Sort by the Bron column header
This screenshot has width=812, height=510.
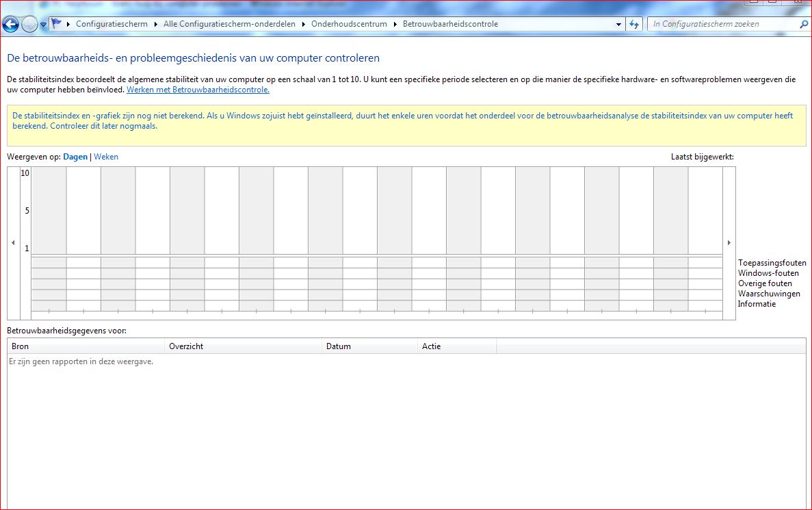(x=86, y=346)
